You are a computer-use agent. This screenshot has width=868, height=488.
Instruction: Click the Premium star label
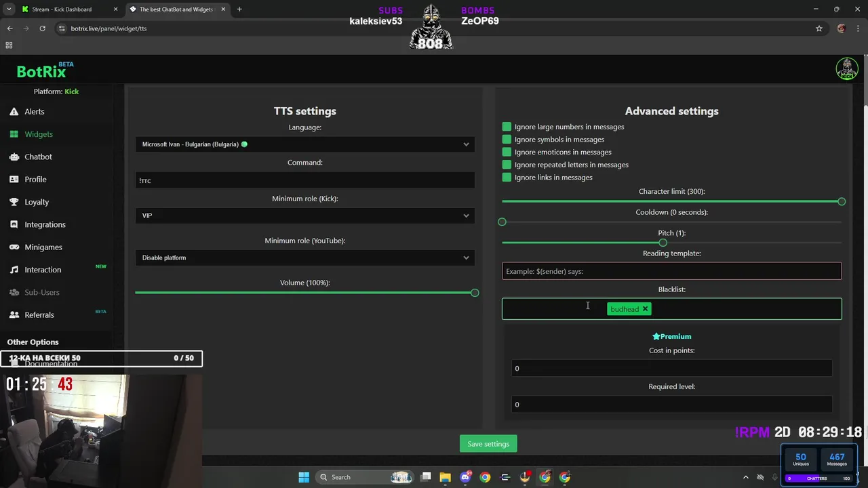(671, 336)
